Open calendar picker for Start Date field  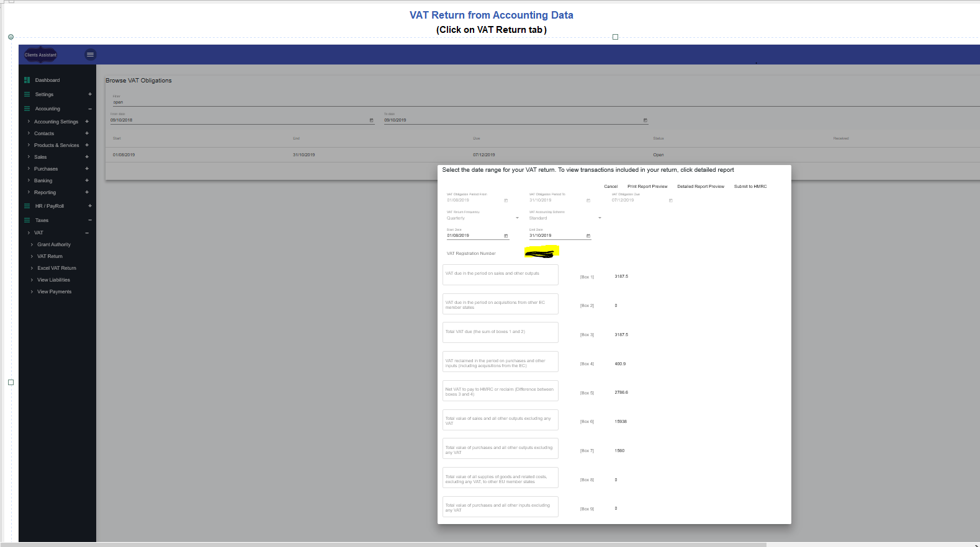click(506, 236)
